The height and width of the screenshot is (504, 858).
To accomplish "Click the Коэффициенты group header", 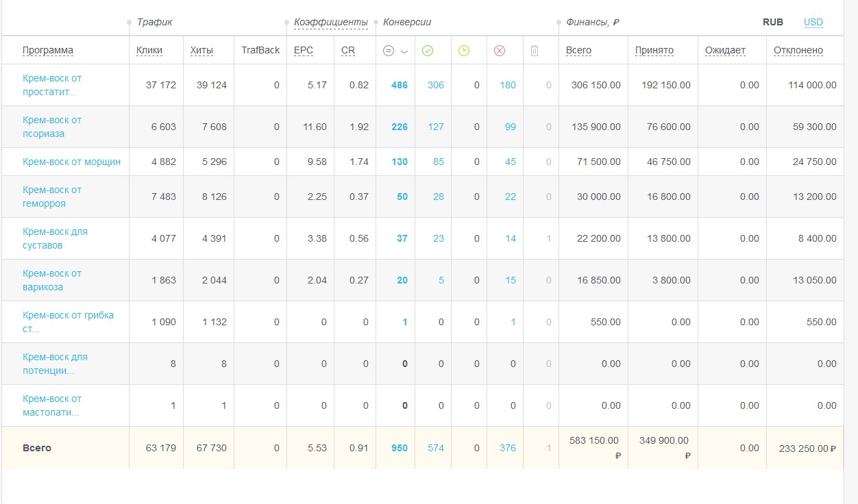I will [x=331, y=22].
